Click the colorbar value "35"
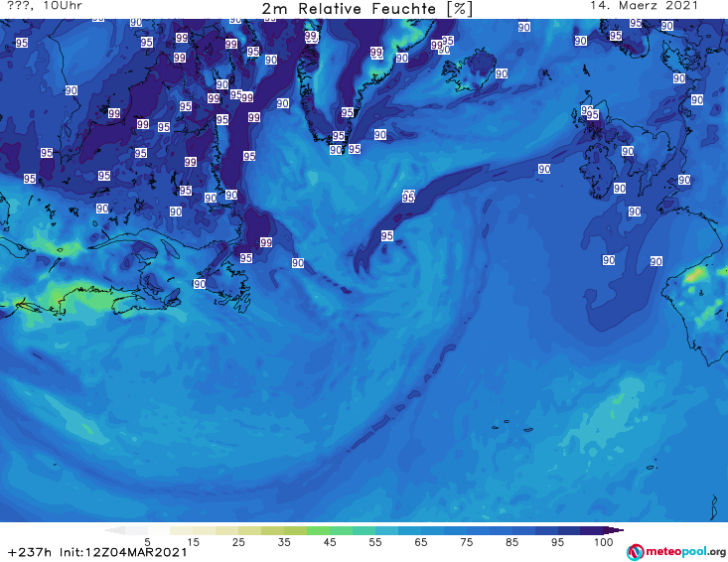Screen dimensions: 728x562 (x=284, y=542)
